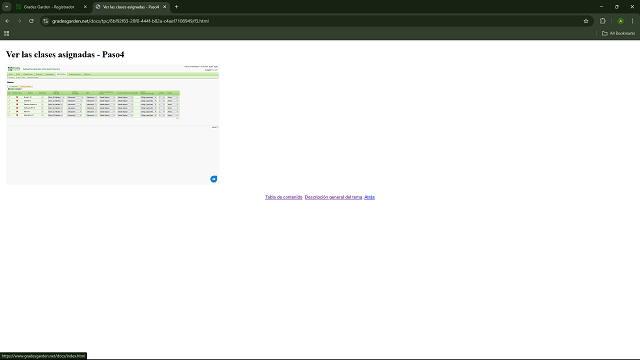Go back to the previous page
The width and height of the screenshot is (640, 360).
click(x=7, y=21)
